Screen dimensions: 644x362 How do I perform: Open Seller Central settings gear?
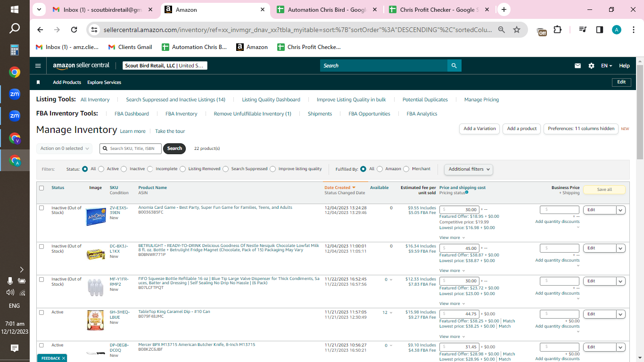click(x=591, y=66)
